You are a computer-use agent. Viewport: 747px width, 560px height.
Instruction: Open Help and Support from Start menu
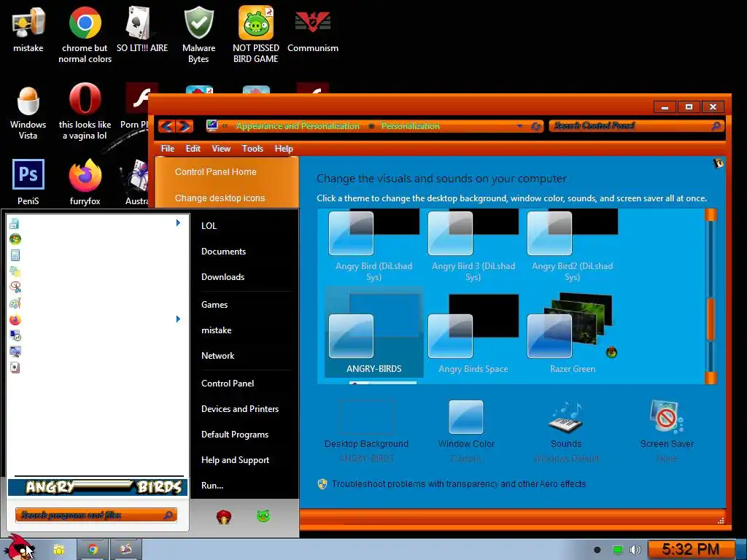point(236,460)
